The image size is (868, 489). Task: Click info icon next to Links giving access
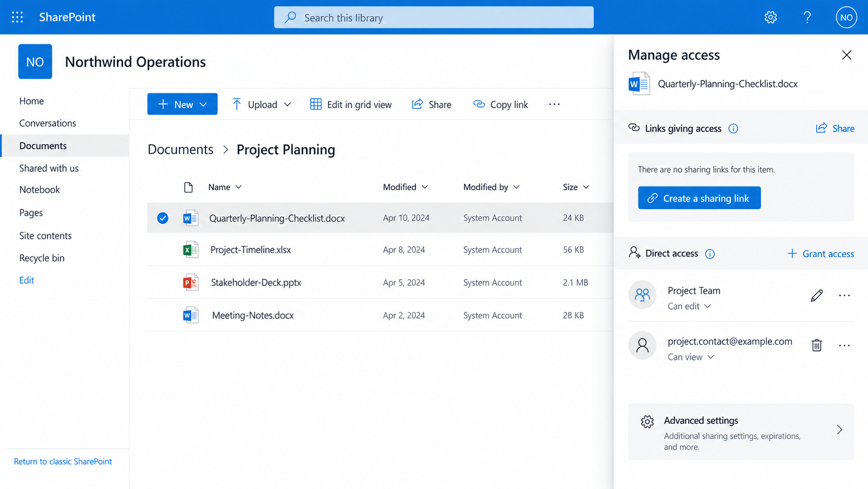733,128
